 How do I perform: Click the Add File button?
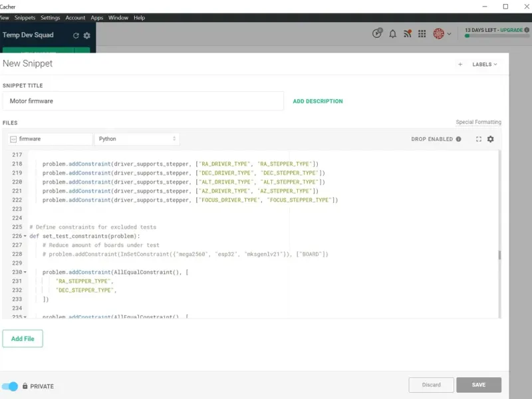[23, 338]
